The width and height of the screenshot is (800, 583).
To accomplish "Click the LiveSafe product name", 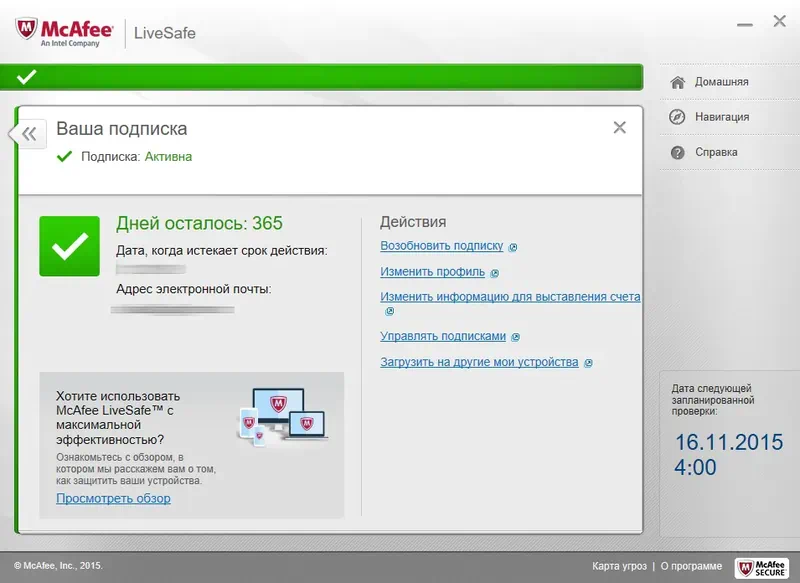I will coord(165,33).
